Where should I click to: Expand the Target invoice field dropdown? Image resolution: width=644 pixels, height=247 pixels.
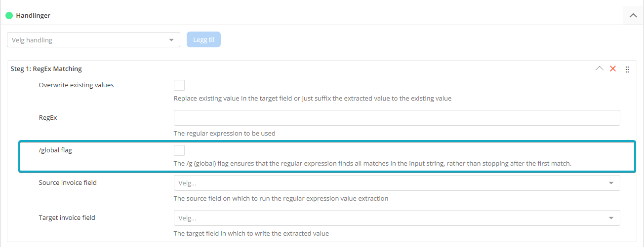pos(397,218)
